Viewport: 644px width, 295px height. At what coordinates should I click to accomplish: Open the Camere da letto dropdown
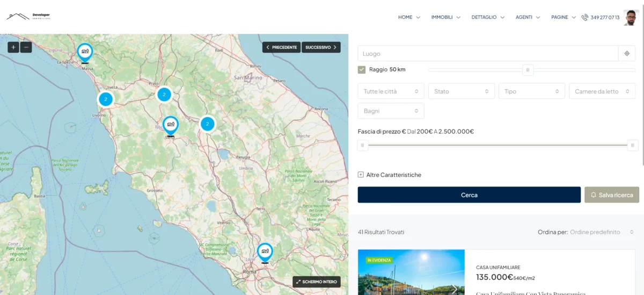[x=602, y=91]
